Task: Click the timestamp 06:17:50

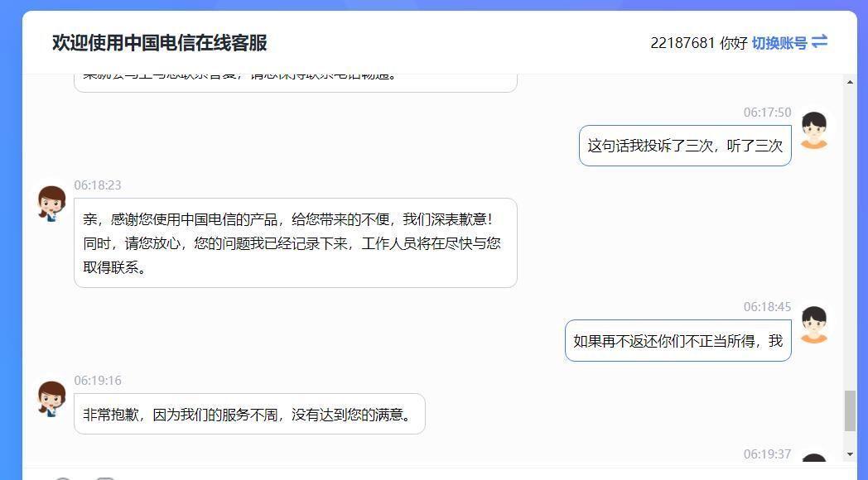Action: coord(767,113)
